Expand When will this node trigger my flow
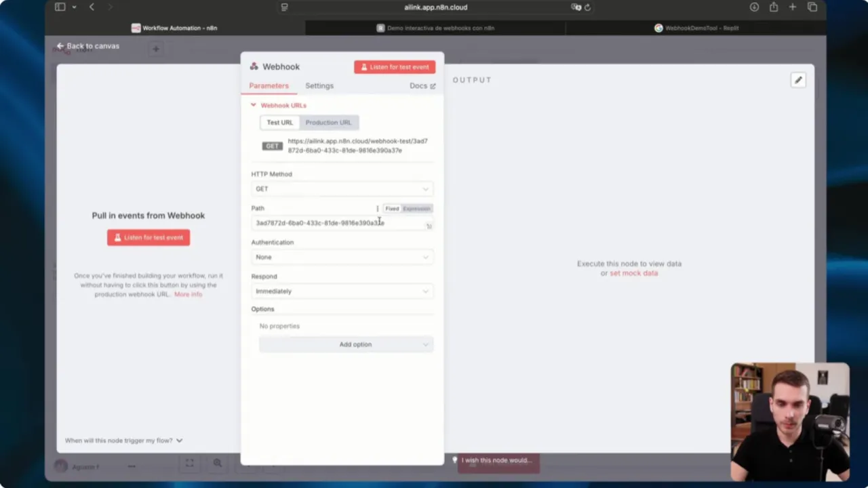Screen dimensions: 868x488 tap(123, 441)
